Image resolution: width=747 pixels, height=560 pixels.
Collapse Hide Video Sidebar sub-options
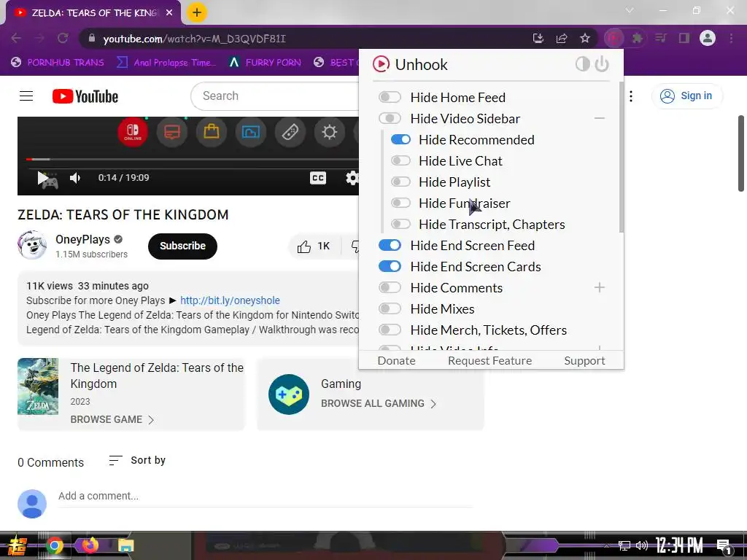click(600, 118)
